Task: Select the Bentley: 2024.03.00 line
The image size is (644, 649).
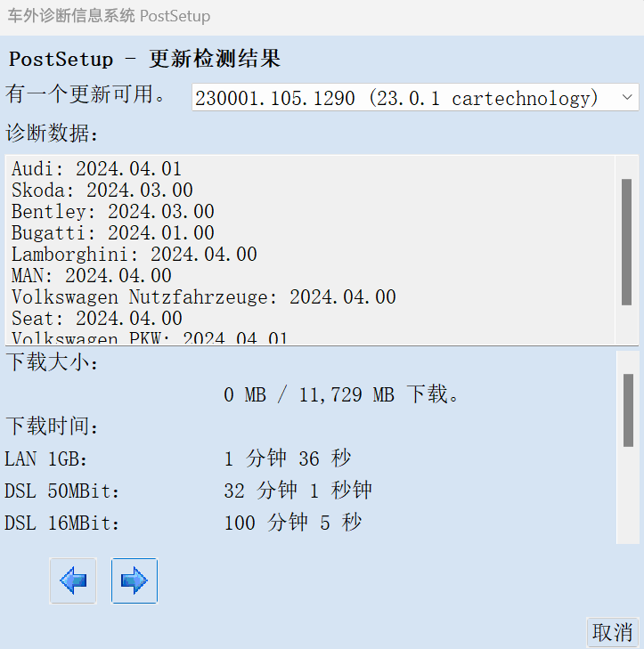Action: (112, 212)
